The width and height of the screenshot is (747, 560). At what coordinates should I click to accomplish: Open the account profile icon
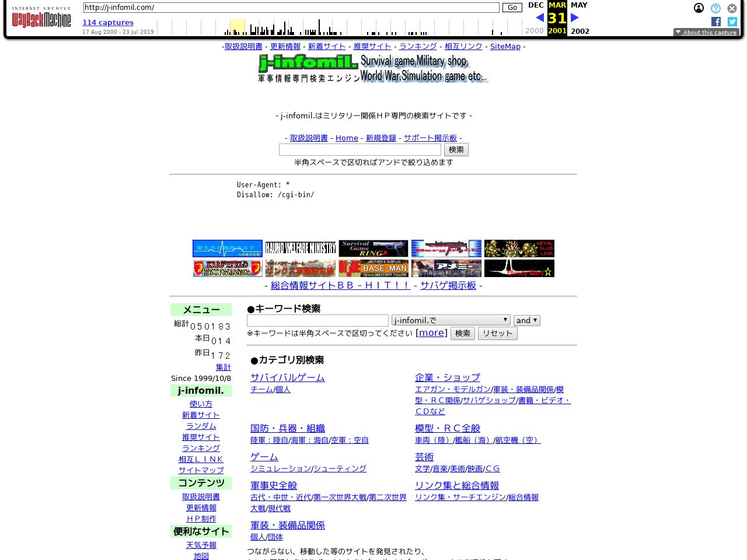click(699, 8)
